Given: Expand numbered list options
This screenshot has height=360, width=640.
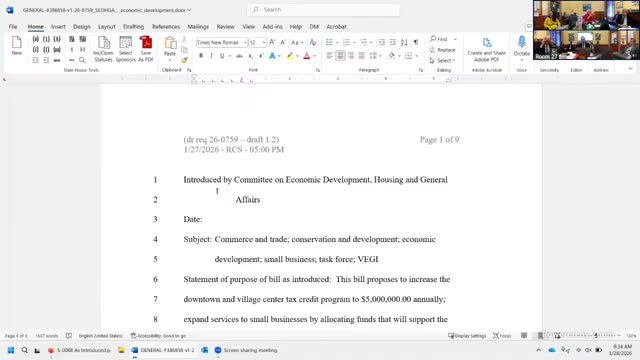Looking at the screenshot, I should point(354,42).
